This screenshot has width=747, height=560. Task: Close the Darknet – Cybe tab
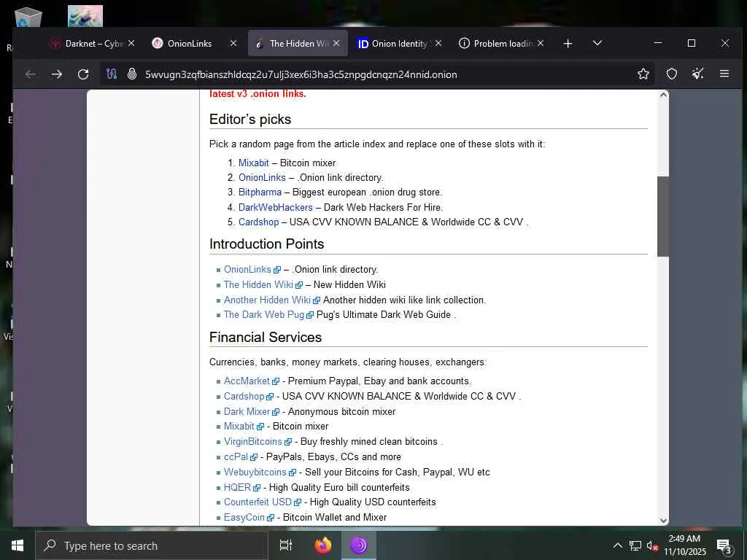(x=131, y=43)
